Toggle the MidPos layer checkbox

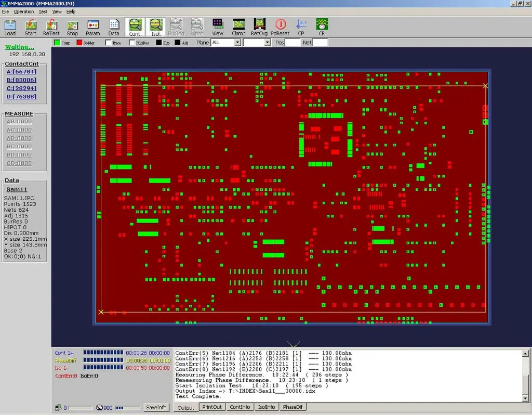point(132,43)
